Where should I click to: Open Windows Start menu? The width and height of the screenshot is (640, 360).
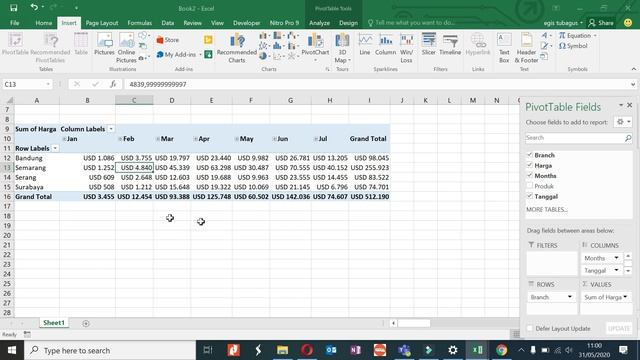point(12,350)
